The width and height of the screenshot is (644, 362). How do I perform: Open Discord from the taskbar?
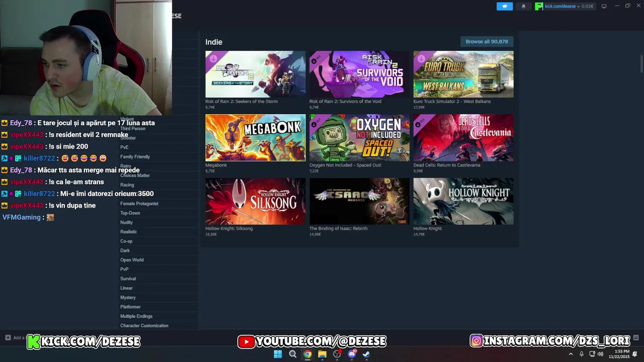(352, 354)
